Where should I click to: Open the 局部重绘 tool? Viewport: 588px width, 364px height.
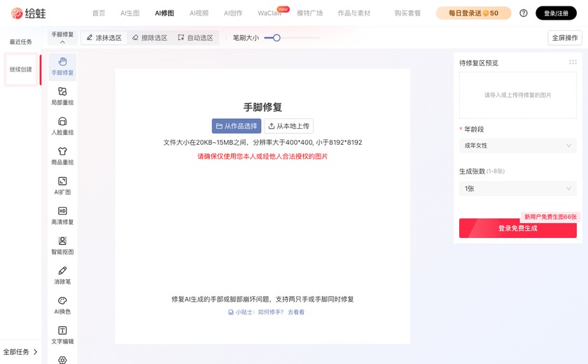[62, 96]
